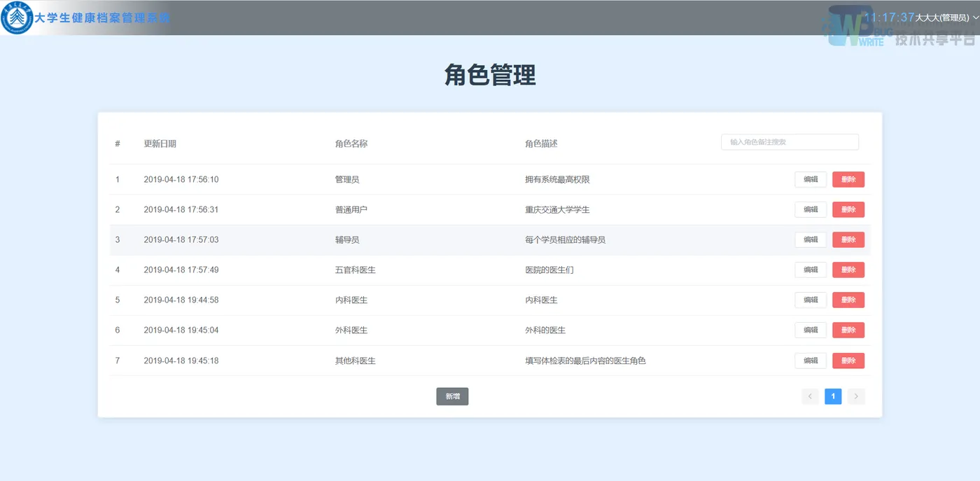Edit the 管理员 role
Image resolution: width=980 pixels, height=481 pixels.
[811, 179]
